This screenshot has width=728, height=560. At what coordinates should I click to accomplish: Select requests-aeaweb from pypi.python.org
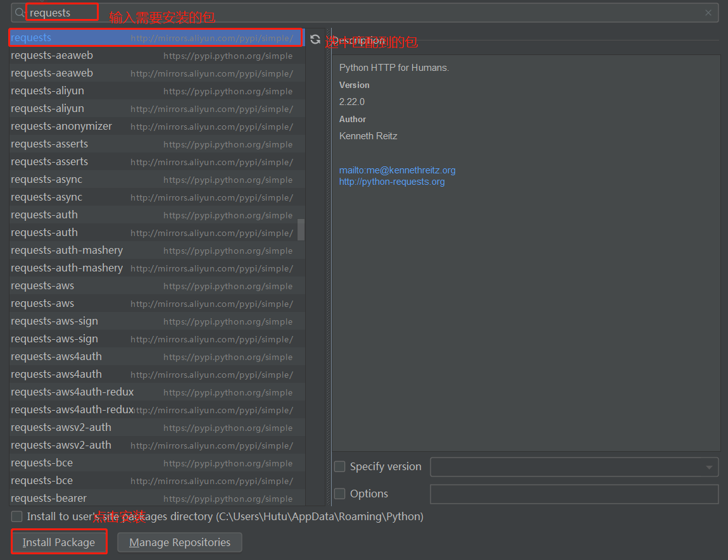(157, 56)
